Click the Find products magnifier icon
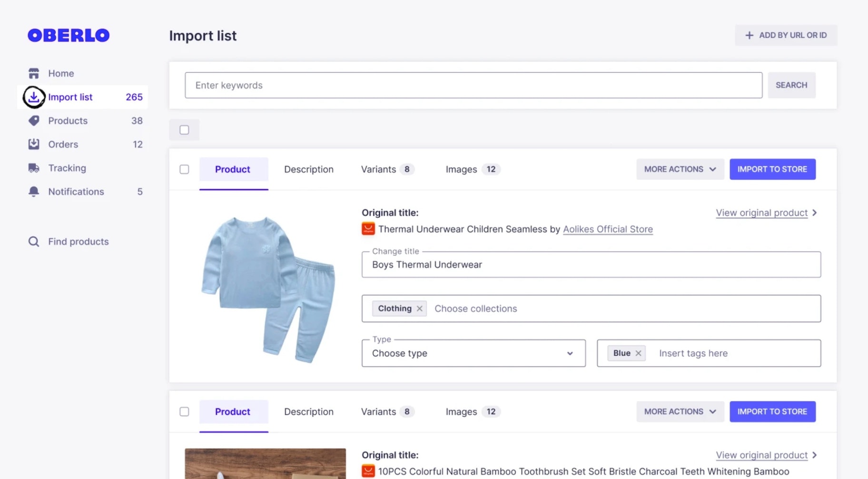 point(34,242)
